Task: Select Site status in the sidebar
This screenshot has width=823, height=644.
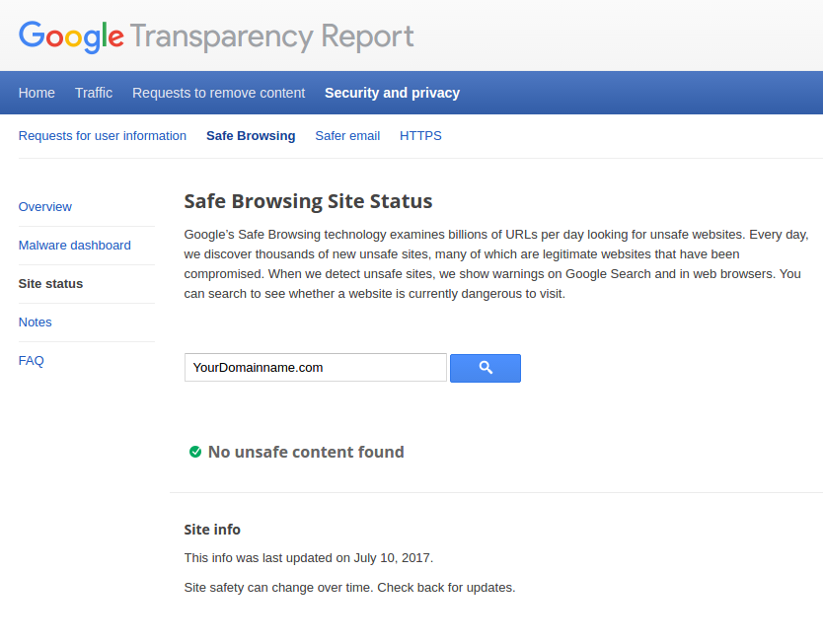Action: point(50,283)
